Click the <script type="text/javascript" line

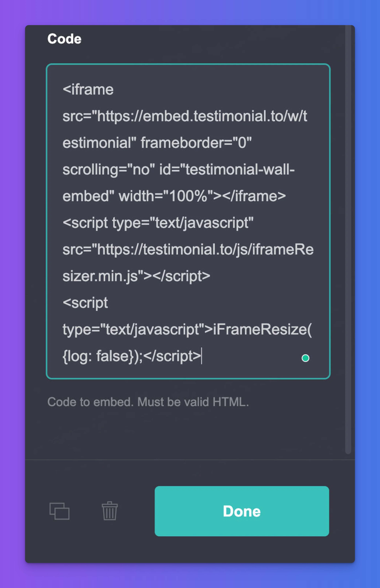pos(158,223)
